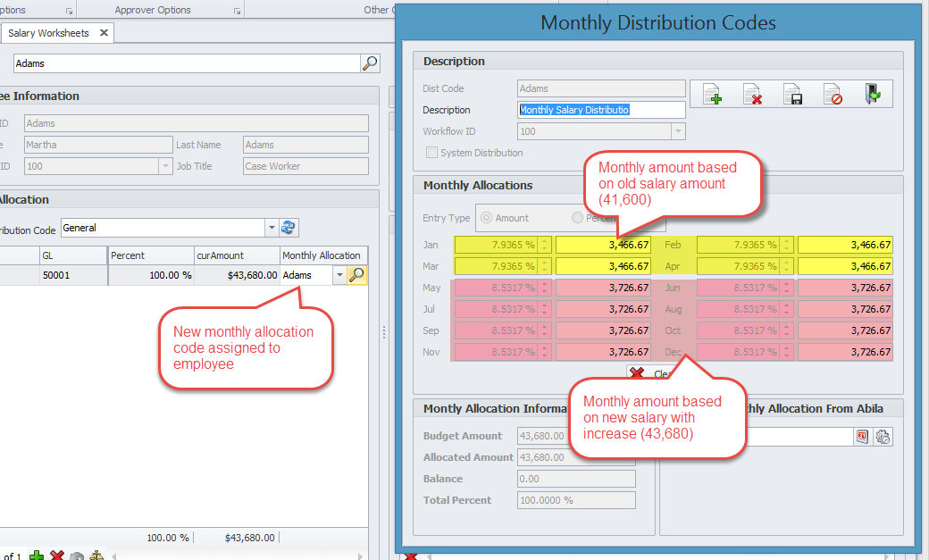This screenshot has width=929, height=560.
Task: Select the Percent entry type radio button
Action: [577, 218]
